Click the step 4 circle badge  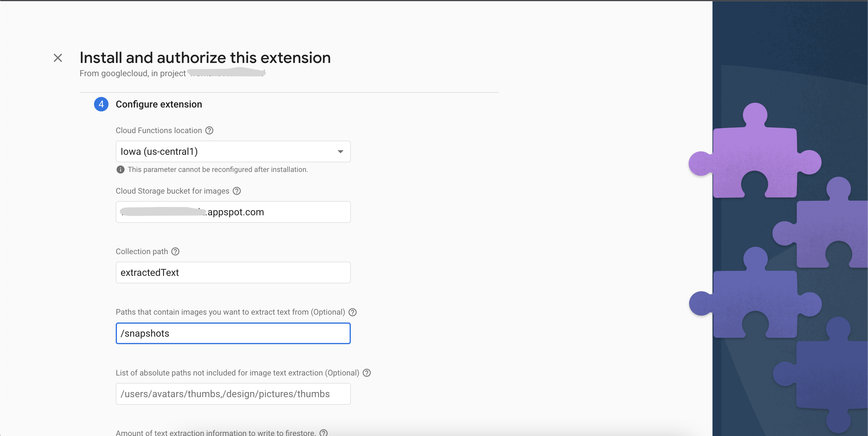coord(101,104)
